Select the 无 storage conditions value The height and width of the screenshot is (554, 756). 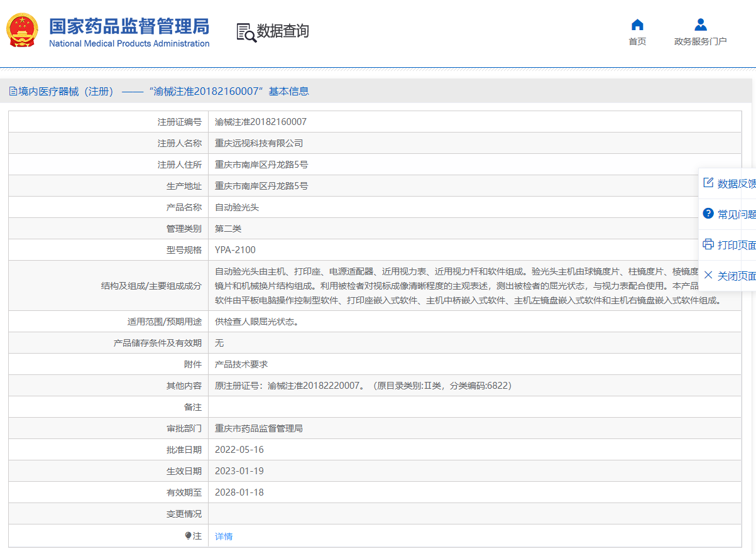219,343
